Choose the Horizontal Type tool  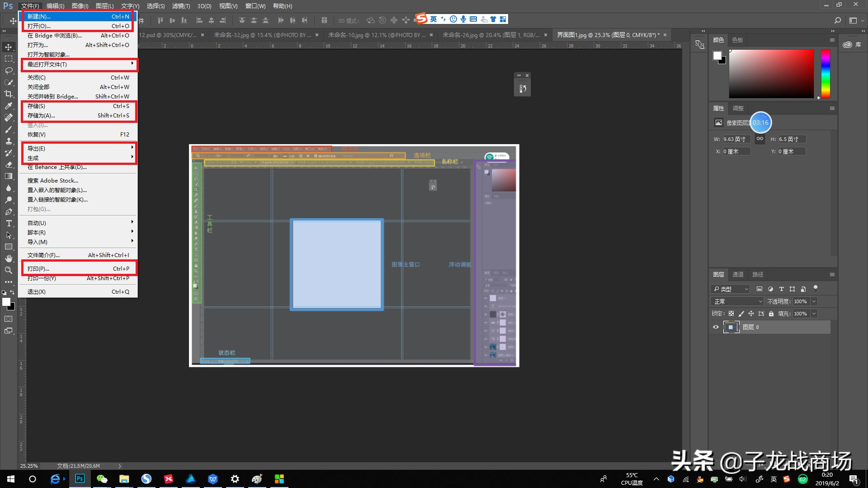pos(9,223)
